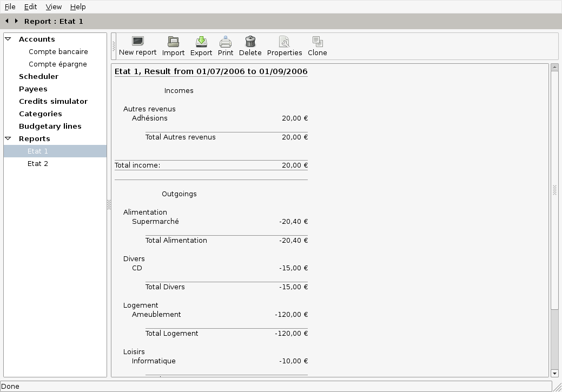This screenshot has height=392, width=562.
Task: Click the Import report icon
Action: point(173,42)
